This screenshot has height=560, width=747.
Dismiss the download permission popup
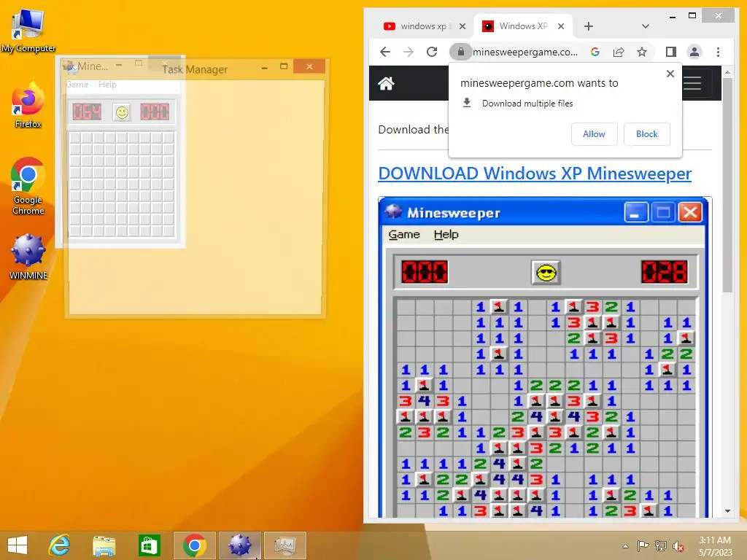pyautogui.click(x=670, y=74)
